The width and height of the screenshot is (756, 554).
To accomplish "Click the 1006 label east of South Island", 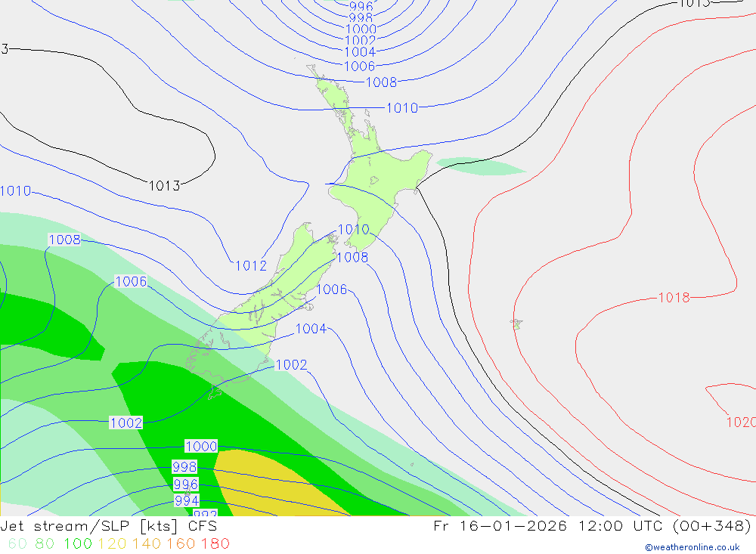I will (x=332, y=289).
